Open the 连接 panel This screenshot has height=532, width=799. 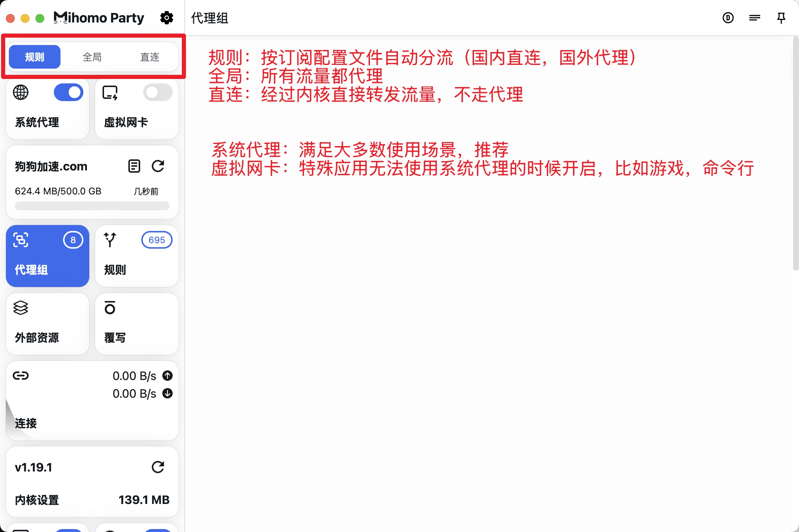(x=91, y=400)
